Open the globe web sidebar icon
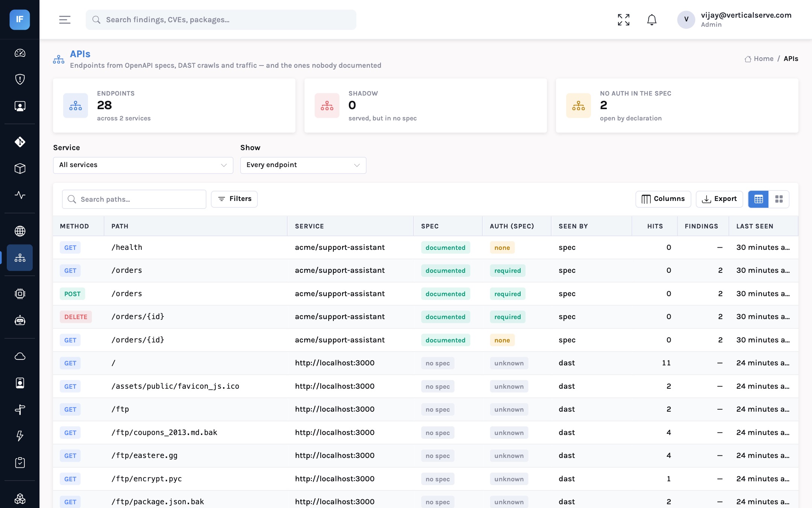The height and width of the screenshot is (508, 812). 20,231
